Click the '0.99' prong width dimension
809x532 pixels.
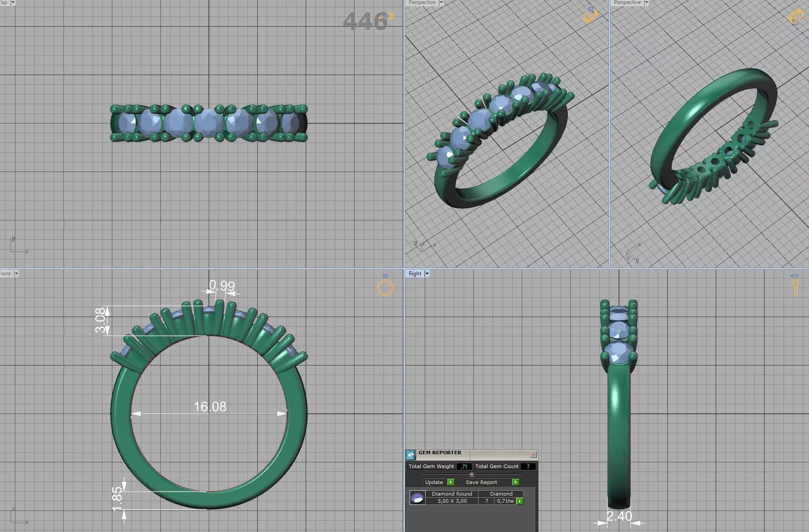click(222, 286)
